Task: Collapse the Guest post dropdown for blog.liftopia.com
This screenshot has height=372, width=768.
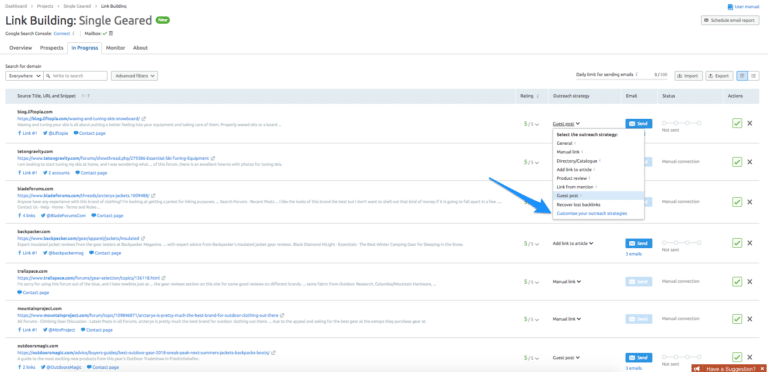Action: tap(566, 124)
